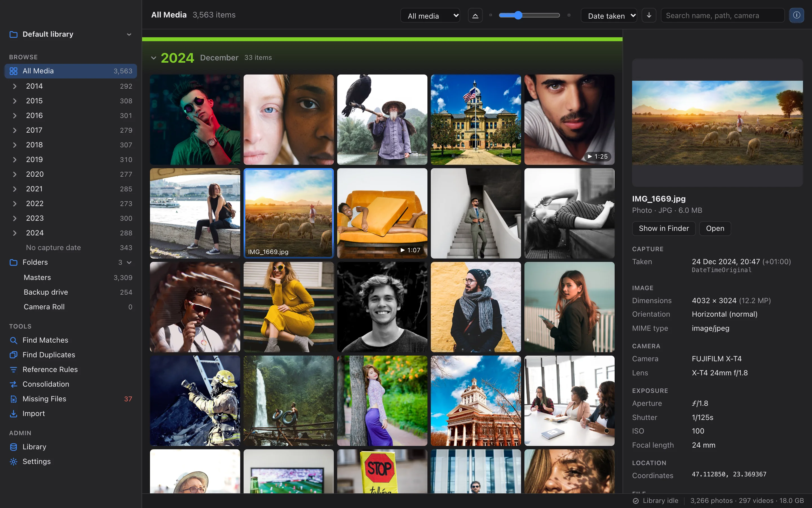Viewport: 812px width, 508px height.
Task: Open the Default library switcher
Action: click(x=71, y=34)
